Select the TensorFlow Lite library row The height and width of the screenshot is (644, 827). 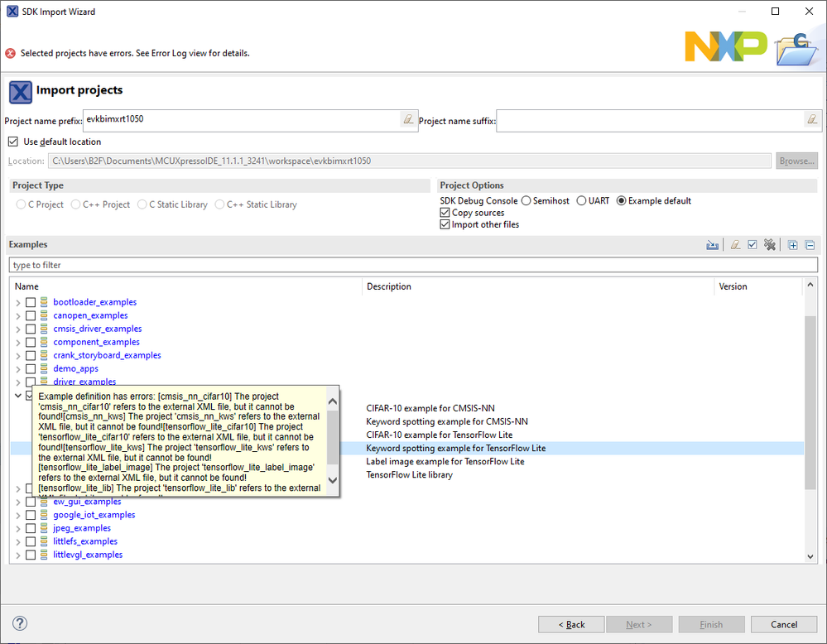click(x=409, y=474)
